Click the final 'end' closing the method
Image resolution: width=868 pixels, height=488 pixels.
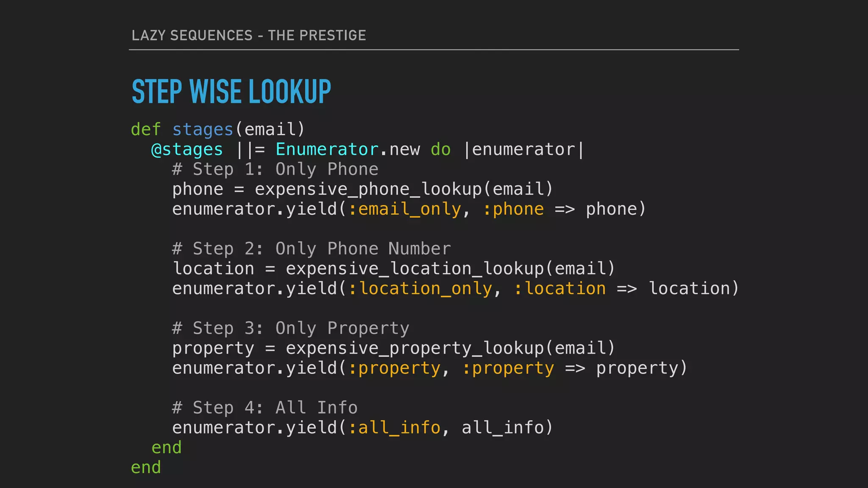[146, 467]
